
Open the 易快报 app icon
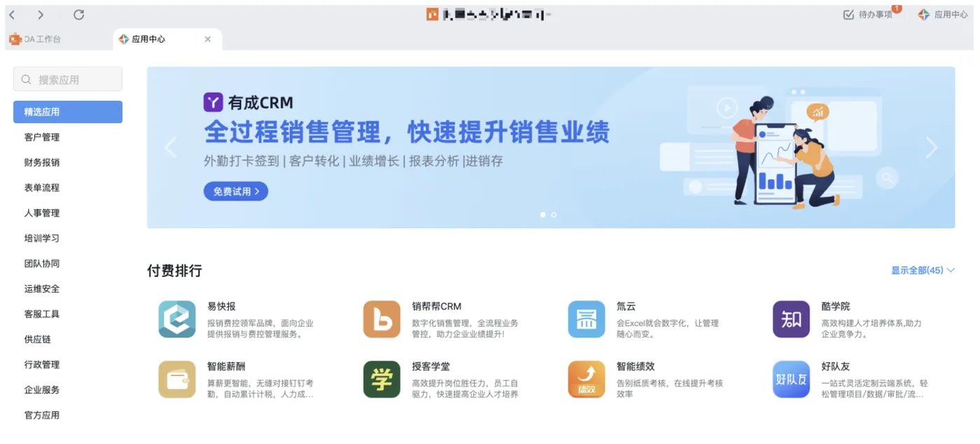(177, 319)
